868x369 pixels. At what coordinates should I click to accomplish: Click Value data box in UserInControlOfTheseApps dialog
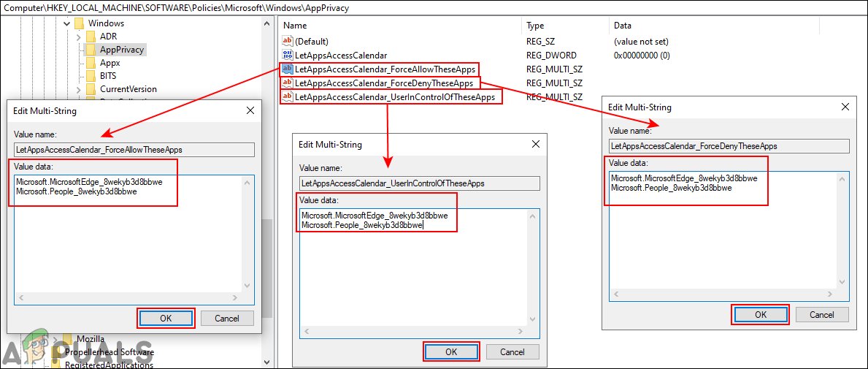tap(419, 273)
